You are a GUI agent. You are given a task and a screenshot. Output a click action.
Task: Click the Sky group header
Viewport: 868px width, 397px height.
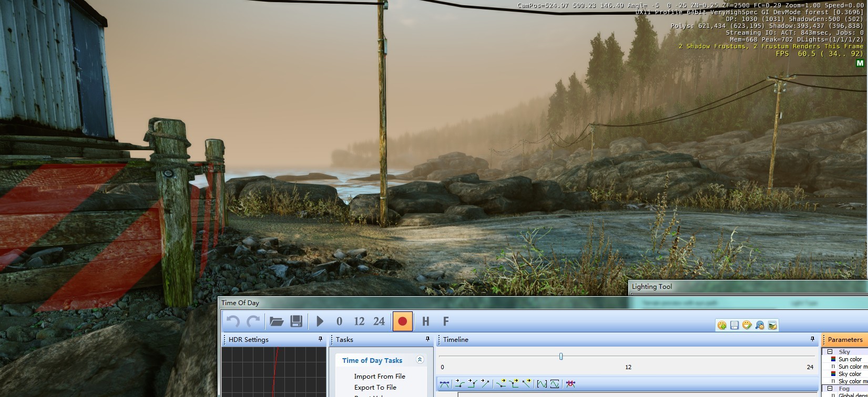(x=844, y=352)
